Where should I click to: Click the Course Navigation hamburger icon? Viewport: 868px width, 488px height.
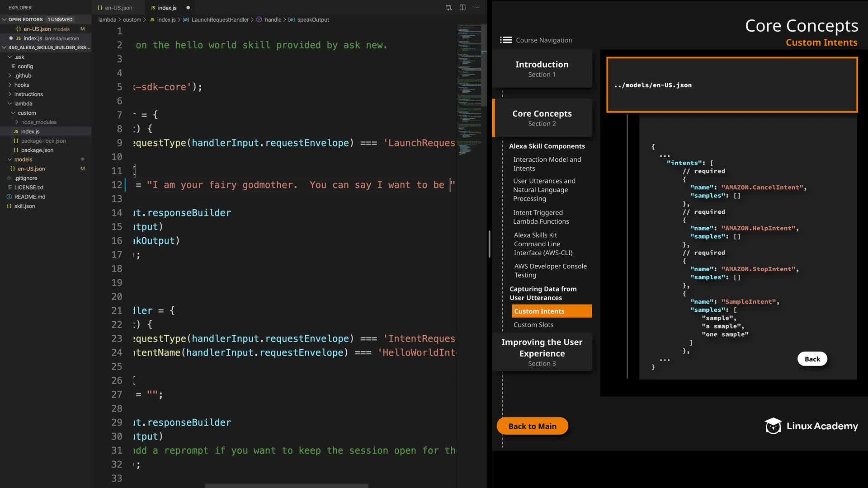pyautogui.click(x=505, y=40)
